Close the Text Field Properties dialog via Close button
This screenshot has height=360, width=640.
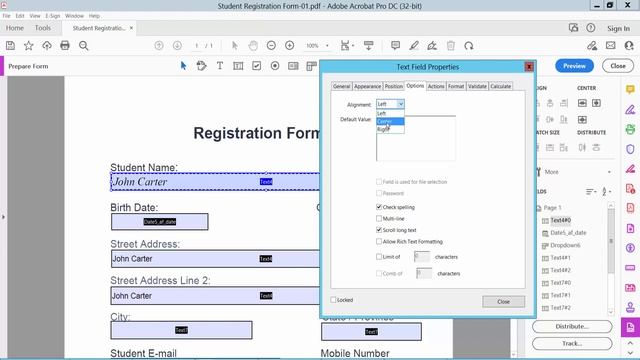pyautogui.click(x=503, y=302)
